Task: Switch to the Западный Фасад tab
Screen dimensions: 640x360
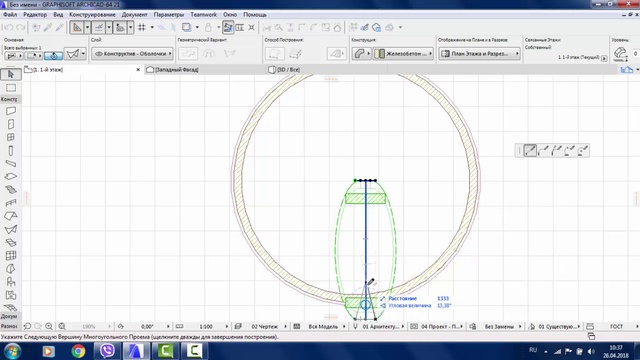Action: pos(177,70)
